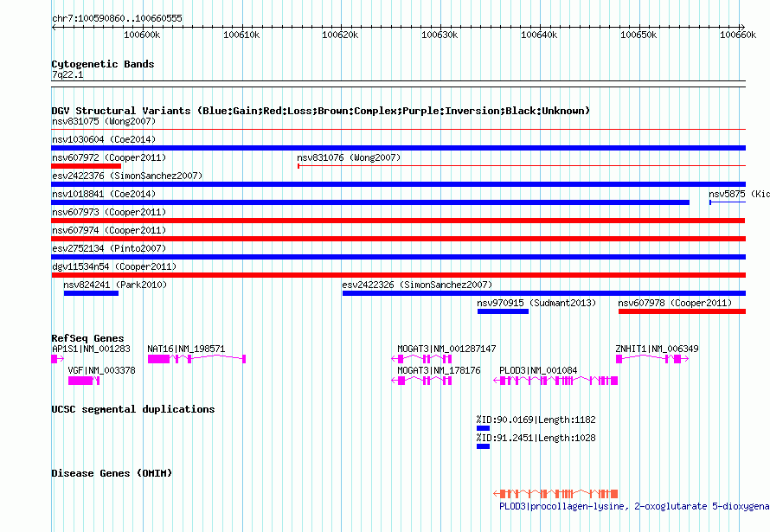The height and width of the screenshot is (532, 770).
Task: Select the VGF NM_003378 gene model
Action: 84,380
